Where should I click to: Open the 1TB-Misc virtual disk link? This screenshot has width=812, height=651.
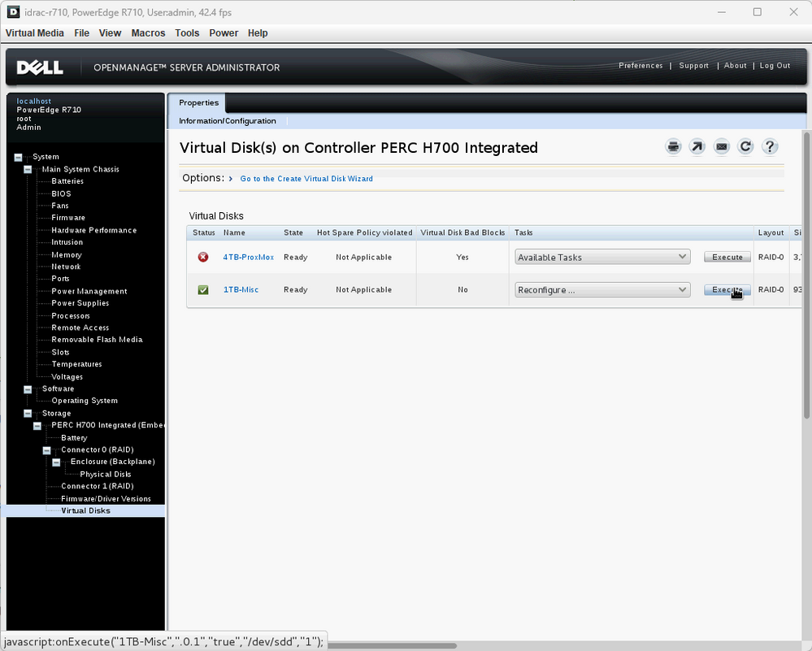point(241,289)
